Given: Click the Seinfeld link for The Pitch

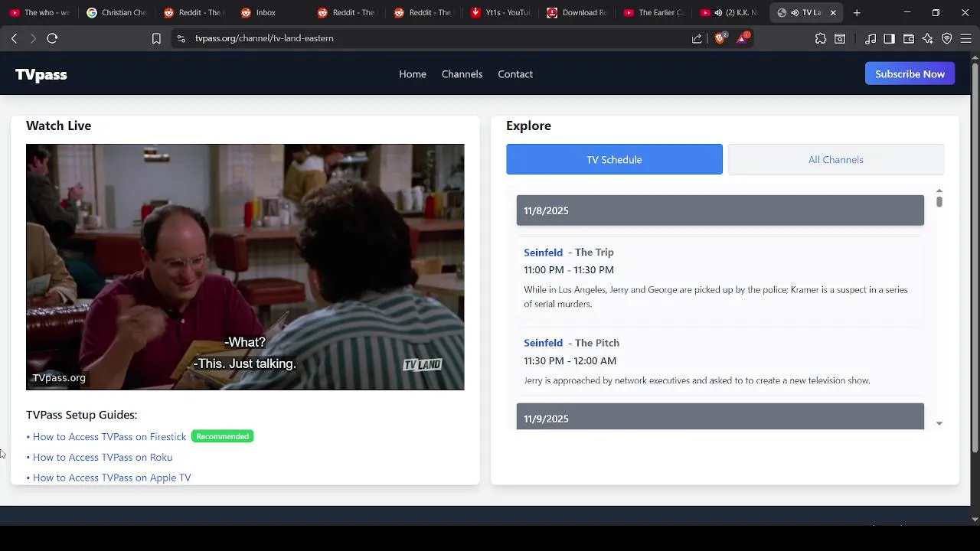Looking at the screenshot, I should [543, 343].
